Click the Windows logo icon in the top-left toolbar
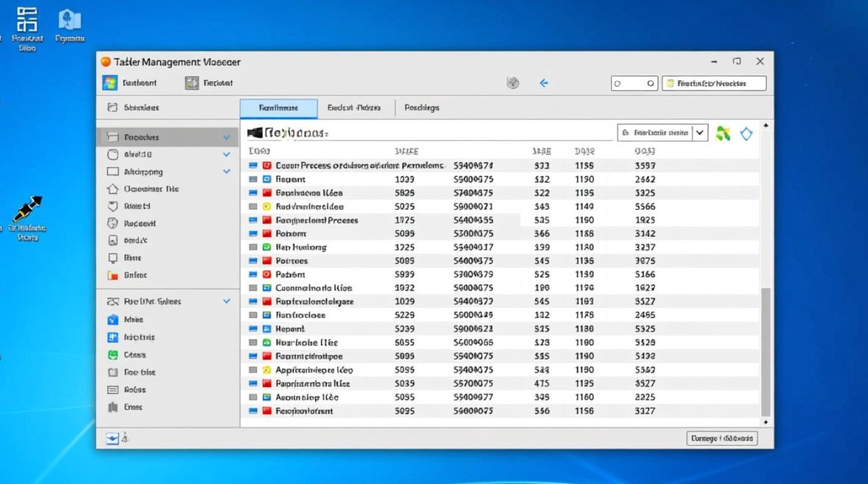This screenshot has height=484, width=868. pos(110,83)
